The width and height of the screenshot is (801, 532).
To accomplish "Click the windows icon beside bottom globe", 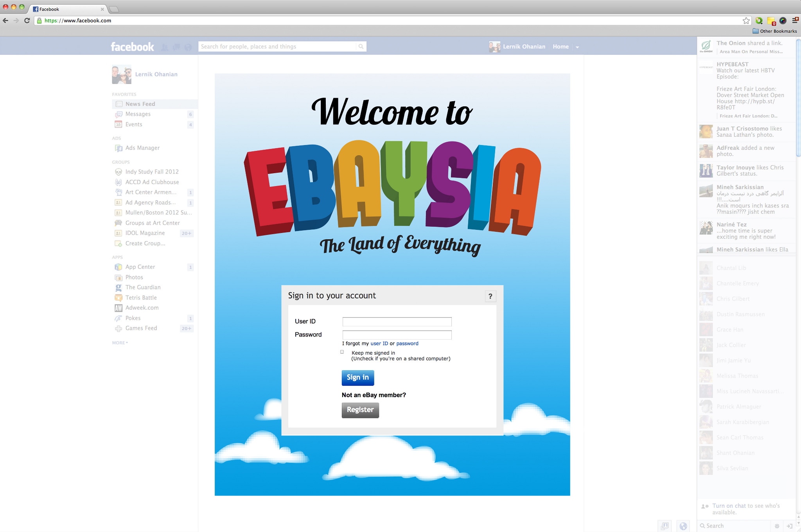I will (x=665, y=526).
